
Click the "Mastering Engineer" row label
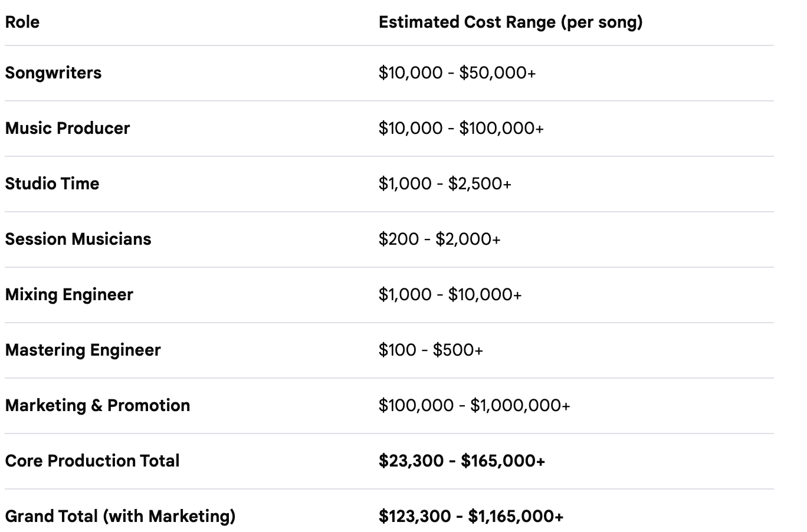point(83,350)
